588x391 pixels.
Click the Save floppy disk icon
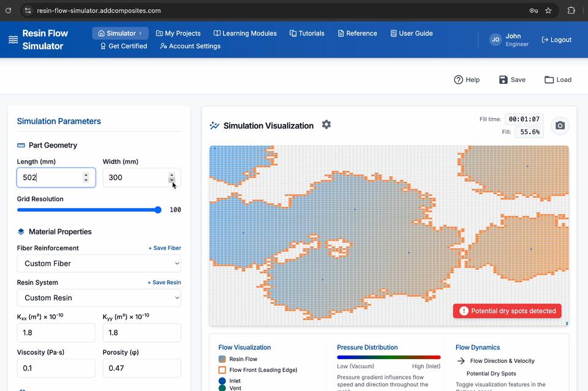tap(503, 80)
